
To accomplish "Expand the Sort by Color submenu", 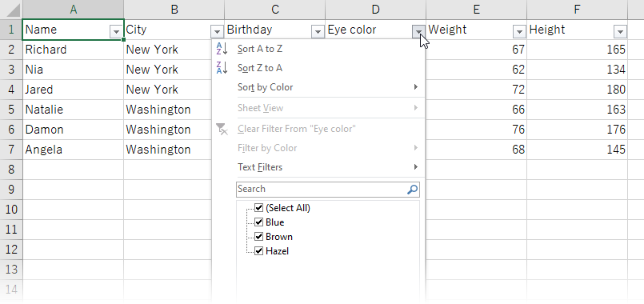I will coord(318,87).
